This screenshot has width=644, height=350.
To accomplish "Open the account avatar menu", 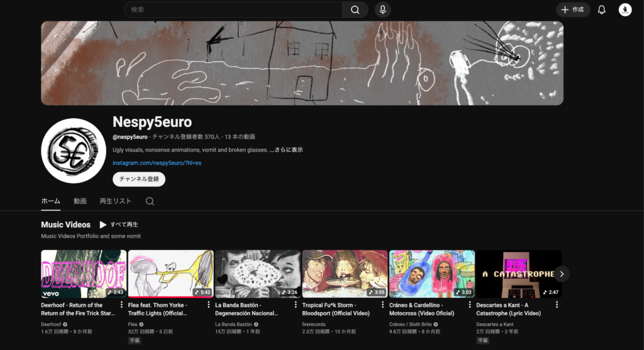I will click(x=625, y=9).
